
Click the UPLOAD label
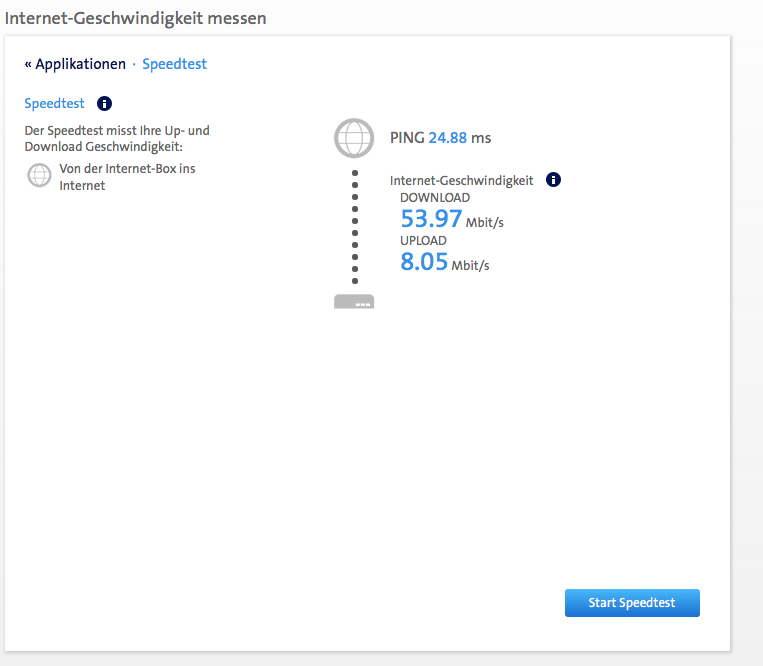coord(423,240)
